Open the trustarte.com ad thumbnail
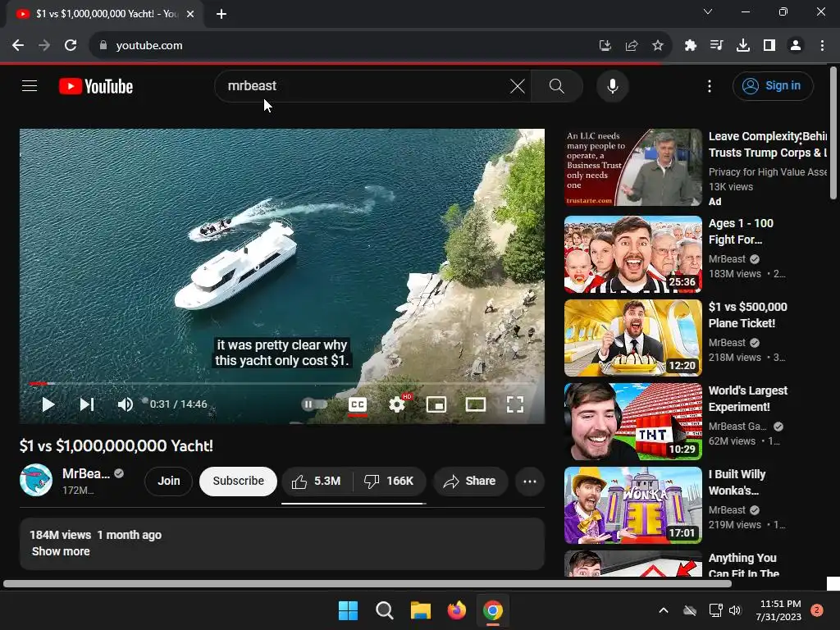 click(x=632, y=167)
